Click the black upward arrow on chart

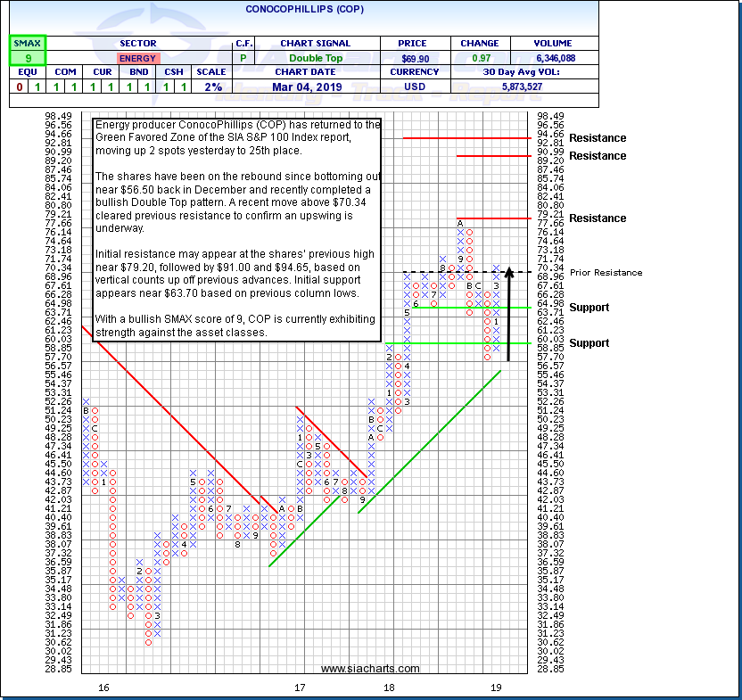point(508,312)
